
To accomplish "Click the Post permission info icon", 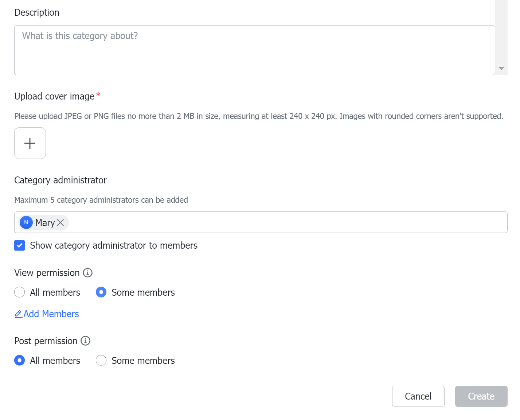I will 86,341.
